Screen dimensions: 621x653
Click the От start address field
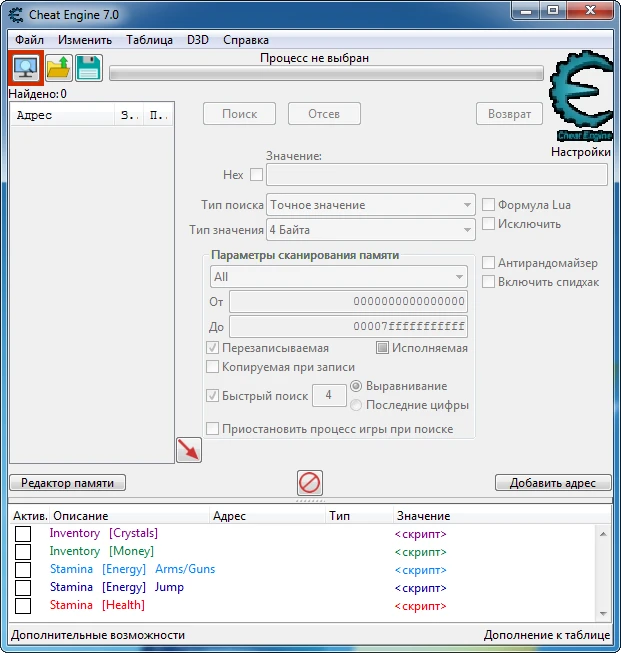(348, 302)
